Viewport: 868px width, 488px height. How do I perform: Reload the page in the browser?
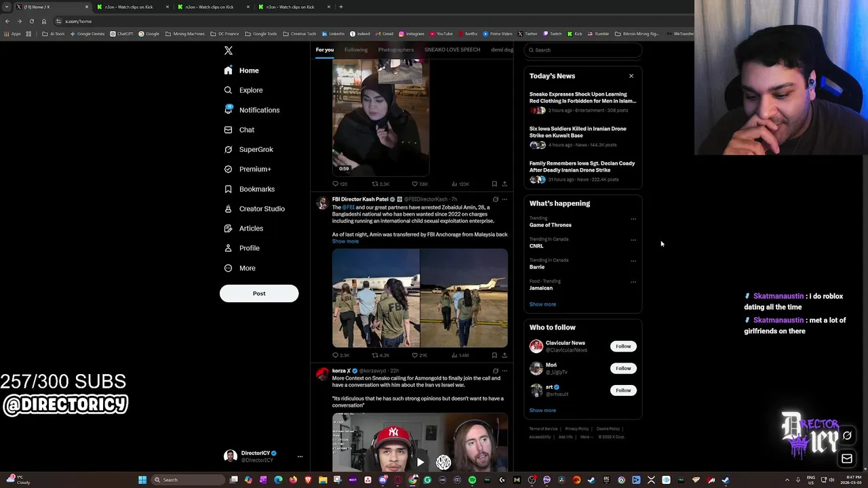tap(31, 21)
